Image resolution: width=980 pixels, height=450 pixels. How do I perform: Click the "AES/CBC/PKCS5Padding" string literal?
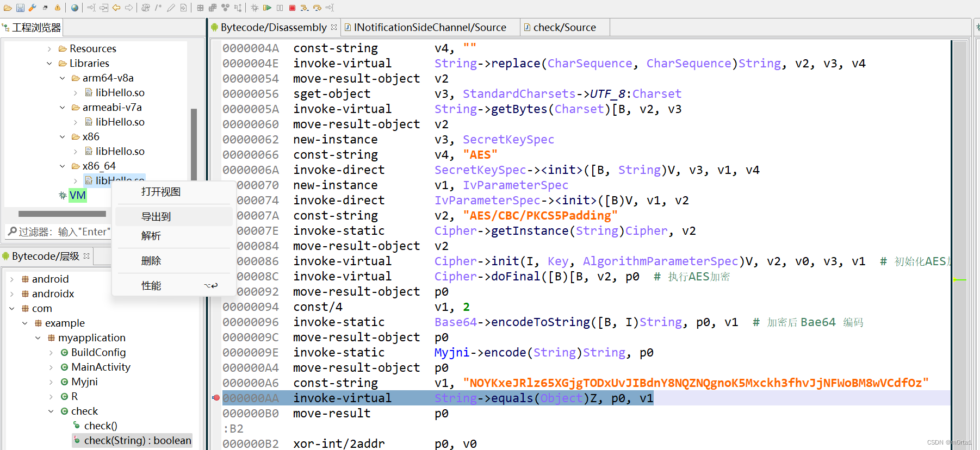(x=541, y=216)
